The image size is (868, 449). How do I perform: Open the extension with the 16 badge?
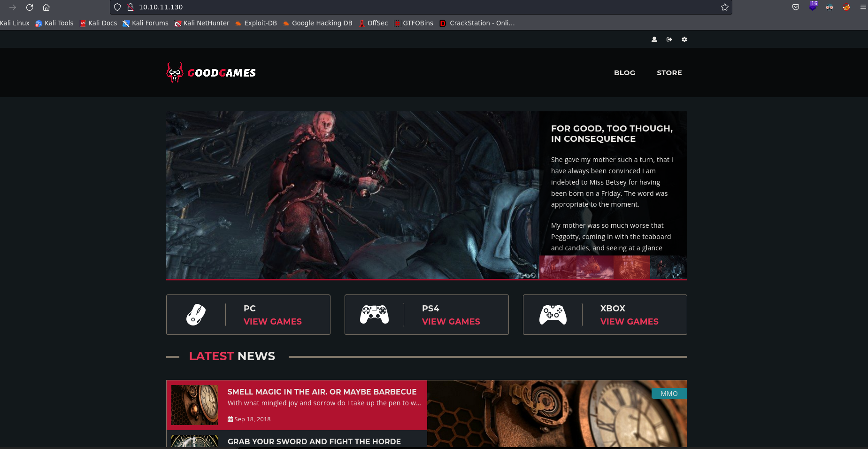point(813,6)
